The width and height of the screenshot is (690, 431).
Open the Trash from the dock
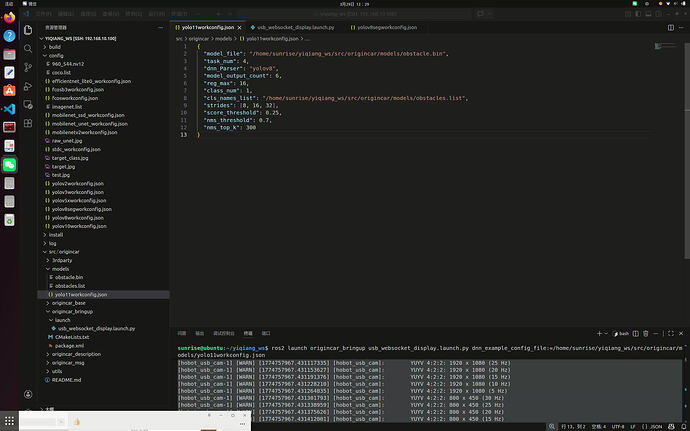pos(9,220)
